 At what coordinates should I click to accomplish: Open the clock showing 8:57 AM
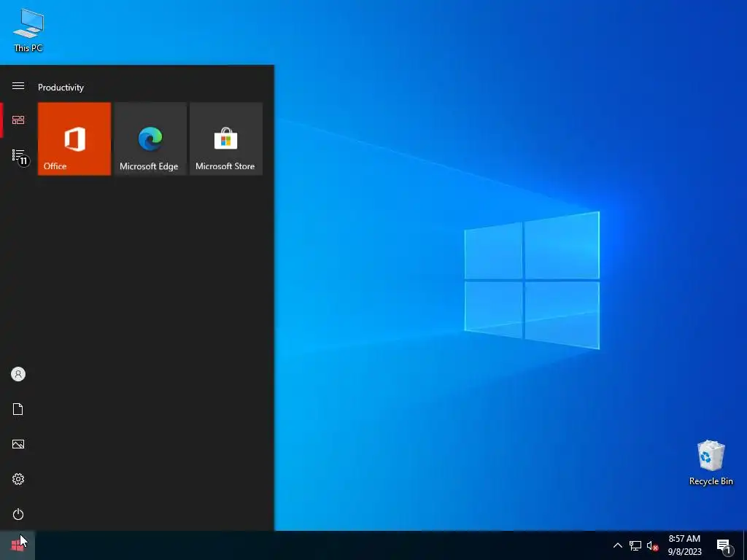tap(684, 545)
